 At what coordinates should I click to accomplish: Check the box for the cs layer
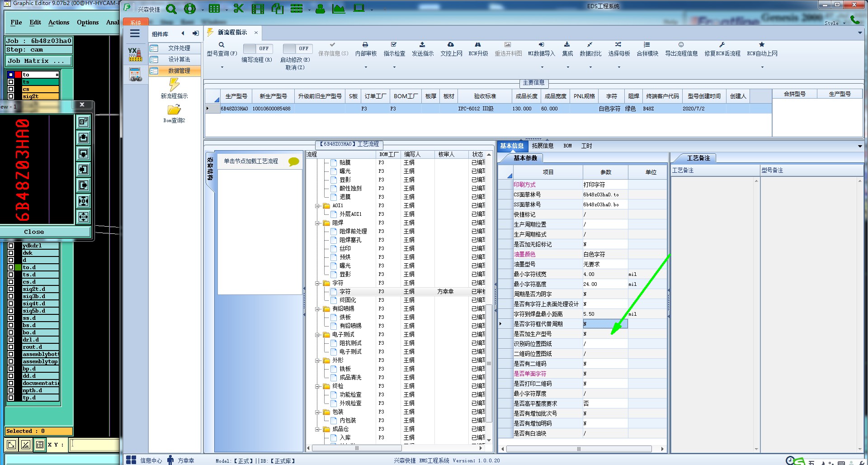coord(11,89)
